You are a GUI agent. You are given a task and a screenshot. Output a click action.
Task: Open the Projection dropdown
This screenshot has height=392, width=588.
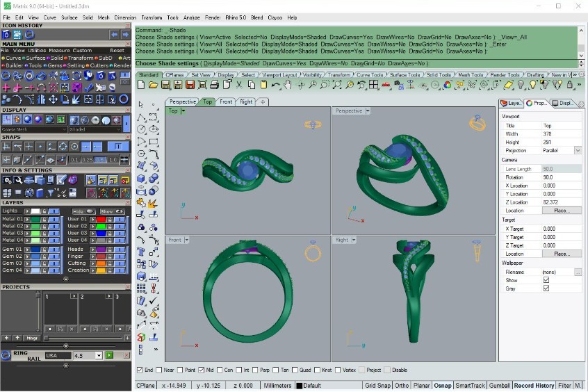coord(577,150)
